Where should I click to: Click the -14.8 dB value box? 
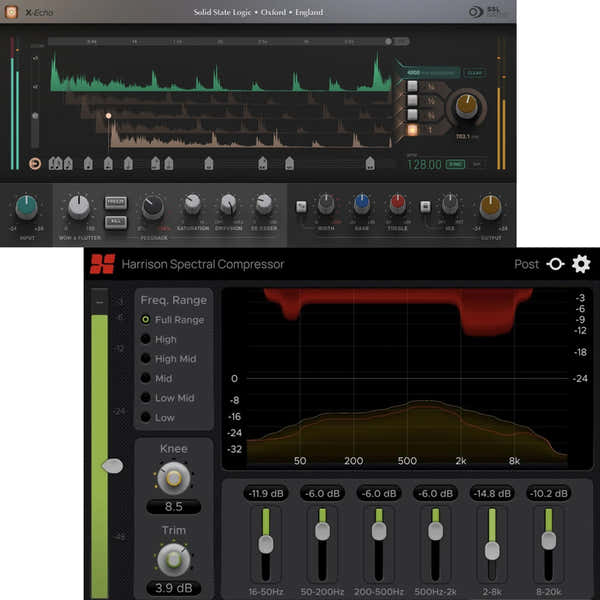492,493
